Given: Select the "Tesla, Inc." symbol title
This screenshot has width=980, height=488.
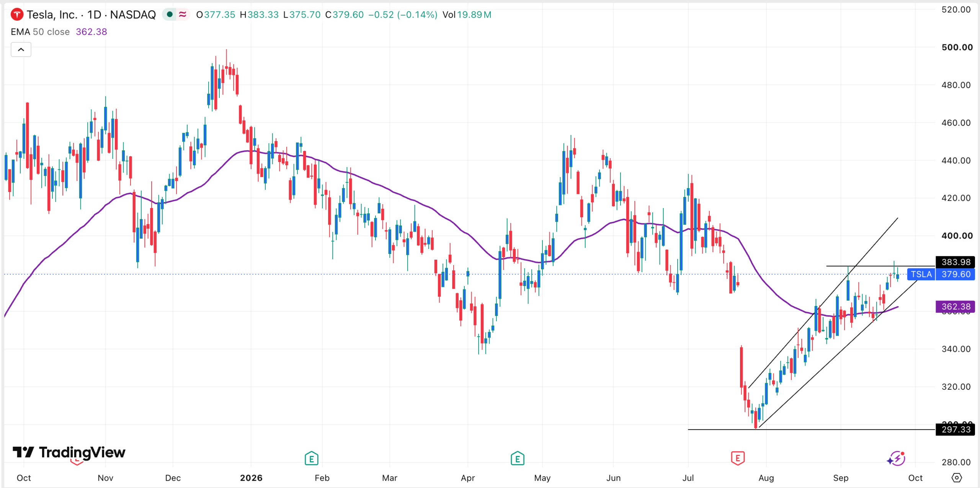Looking at the screenshot, I should [x=52, y=15].
